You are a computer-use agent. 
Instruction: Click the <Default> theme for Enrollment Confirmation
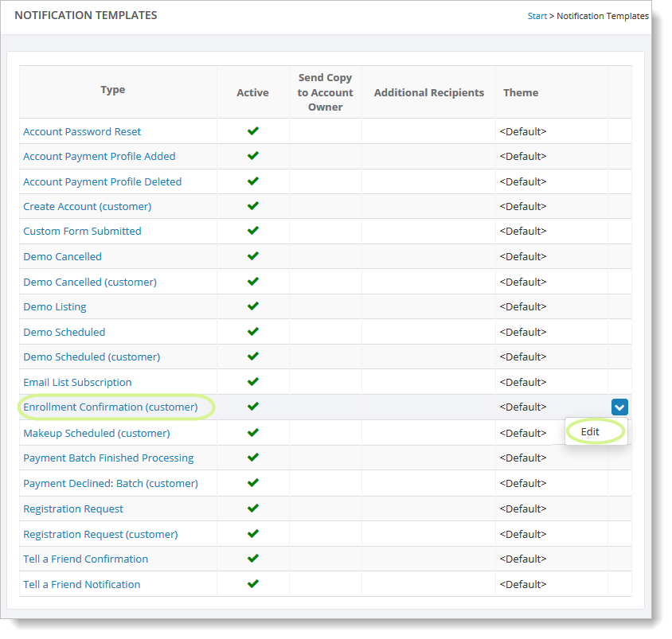(523, 407)
